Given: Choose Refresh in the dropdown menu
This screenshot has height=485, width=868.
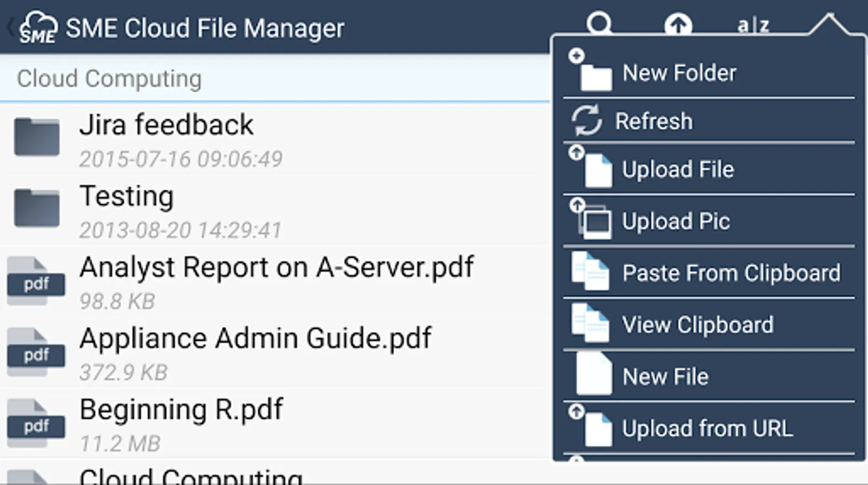Looking at the screenshot, I should click(x=654, y=121).
